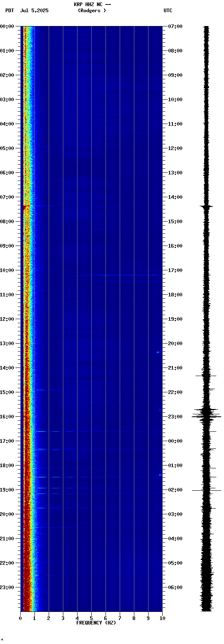This screenshot has height=644, width=224.
Task: Click the '16:00' PDT label on left axis
Action: pyautogui.click(x=7, y=417)
